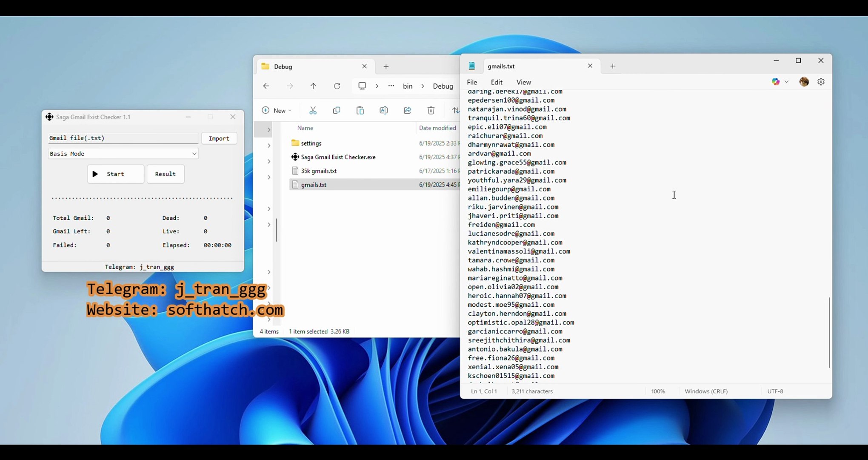Select 35k gmails.txt in the Debug folder

click(x=319, y=170)
